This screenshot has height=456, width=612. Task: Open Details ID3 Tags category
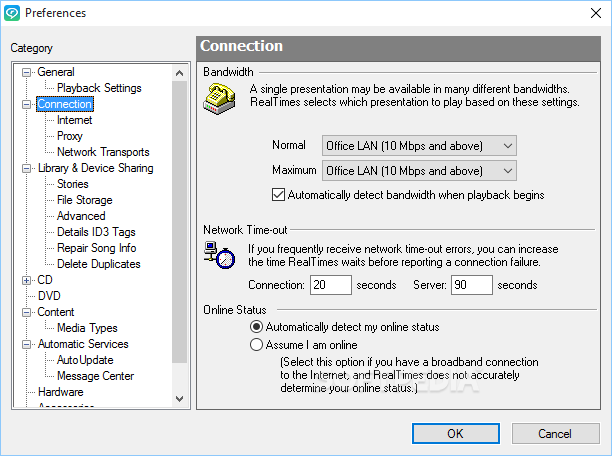tap(96, 232)
